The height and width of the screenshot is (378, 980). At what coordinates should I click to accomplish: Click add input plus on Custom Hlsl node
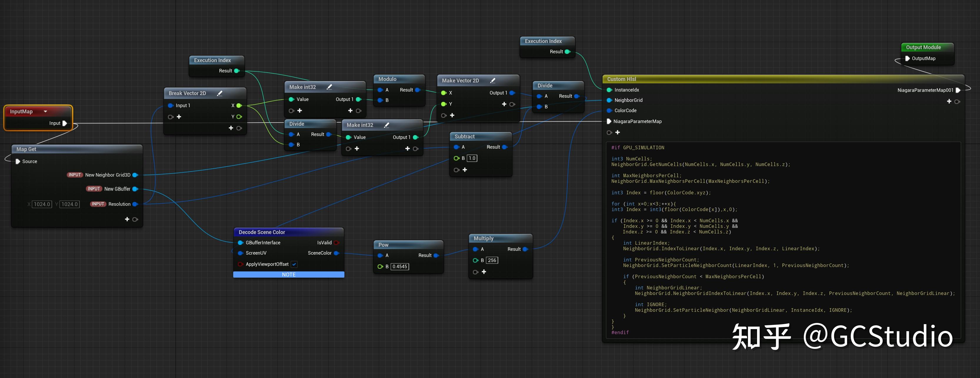click(617, 132)
